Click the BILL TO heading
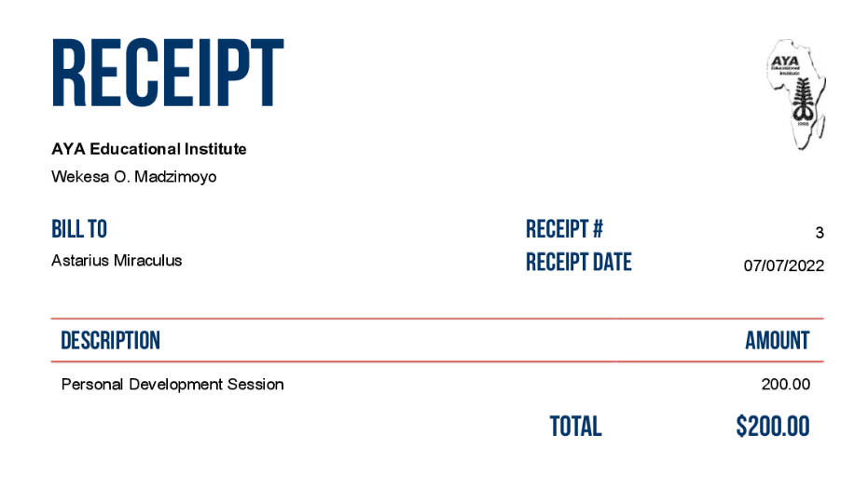 tap(79, 229)
